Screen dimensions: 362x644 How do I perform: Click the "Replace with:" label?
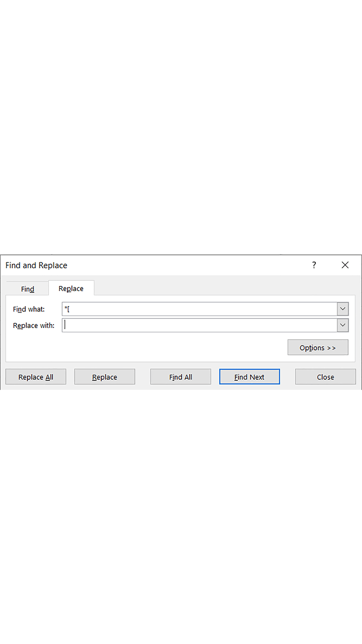coord(33,325)
